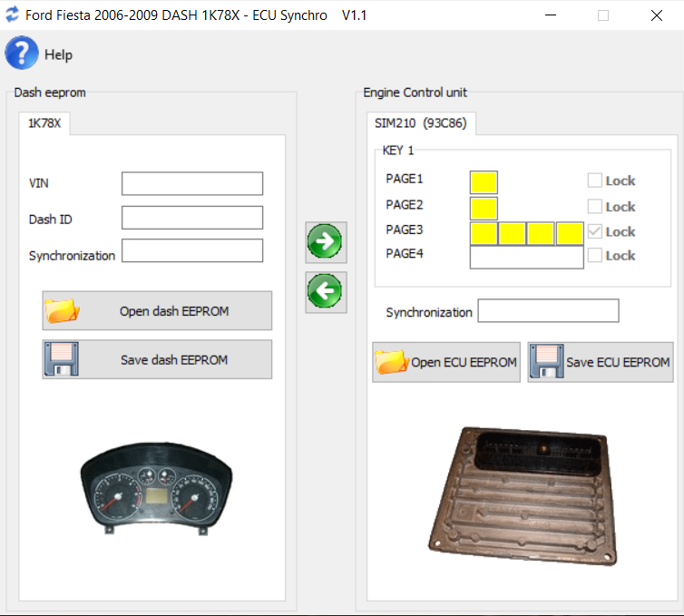Click the app icon in the title bar
The height and width of the screenshot is (616, 684).
[12, 15]
